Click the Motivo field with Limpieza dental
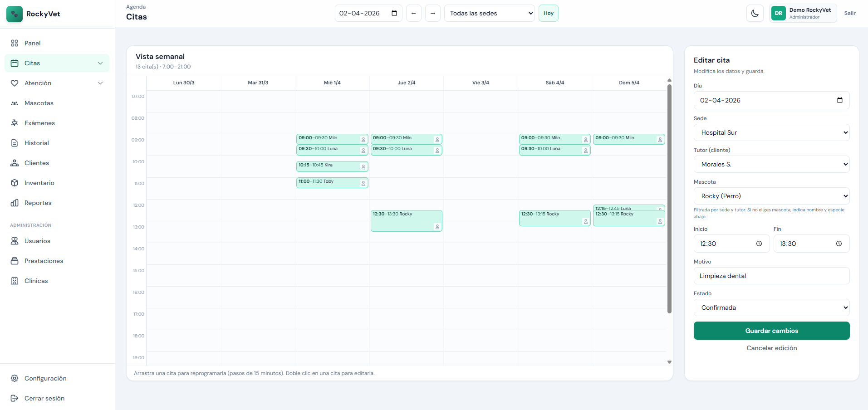 [771, 276]
